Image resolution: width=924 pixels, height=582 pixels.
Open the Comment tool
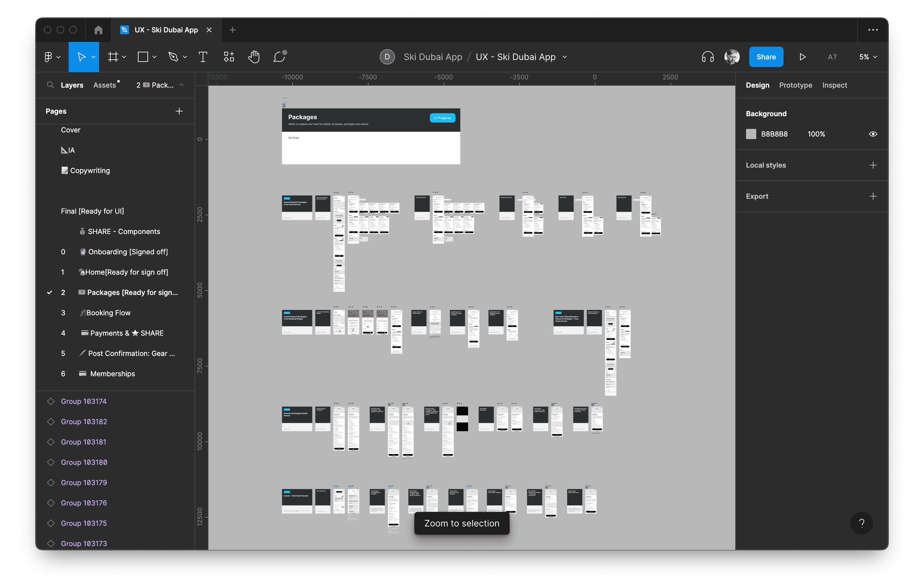pos(279,57)
